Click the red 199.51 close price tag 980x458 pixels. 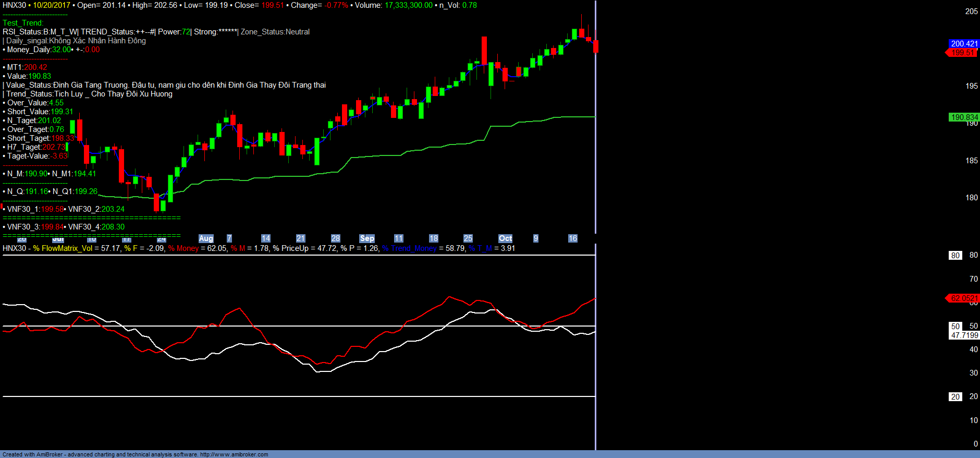[962, 53]
